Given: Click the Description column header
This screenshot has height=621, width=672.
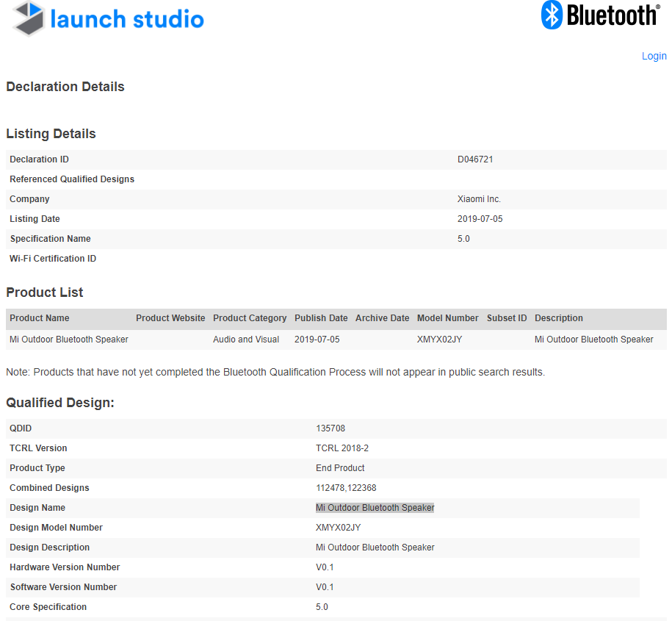Looking at the screenshot, I should tap(558, 318).
